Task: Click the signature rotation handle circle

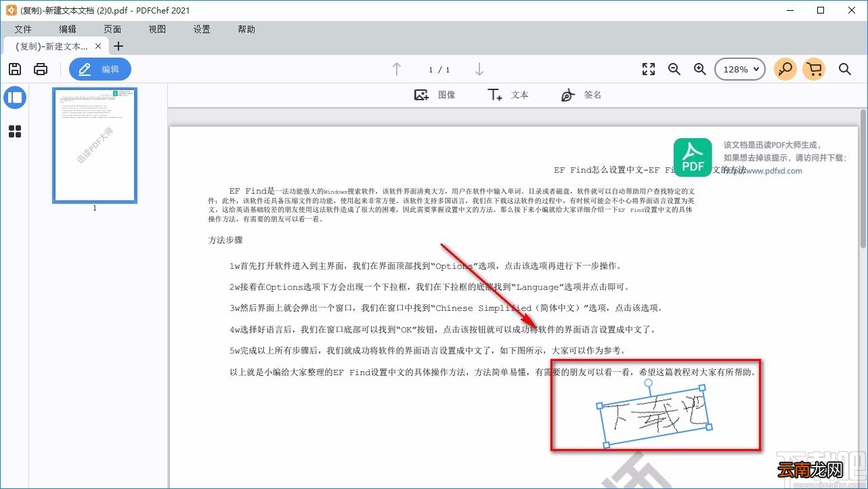Action: coord(648,383)
